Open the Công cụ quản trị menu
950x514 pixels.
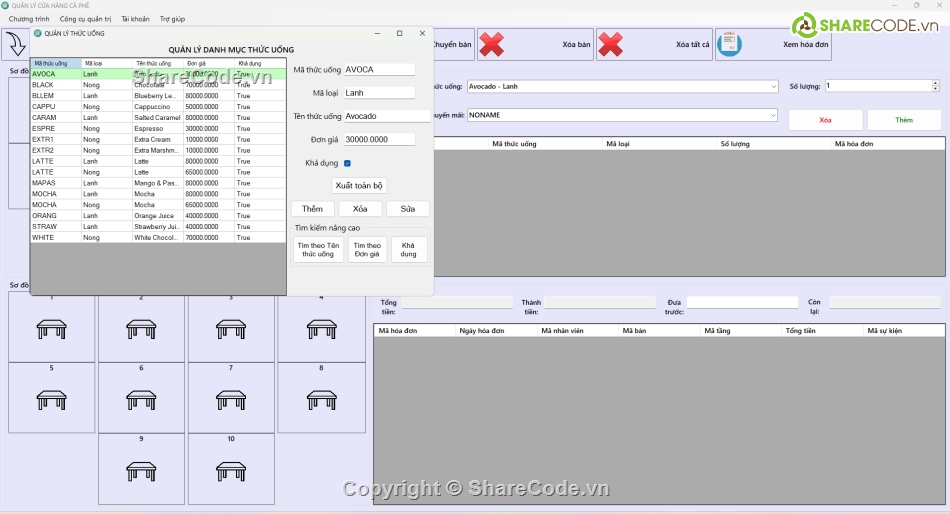pyautogui.click(x=85, y=19)
